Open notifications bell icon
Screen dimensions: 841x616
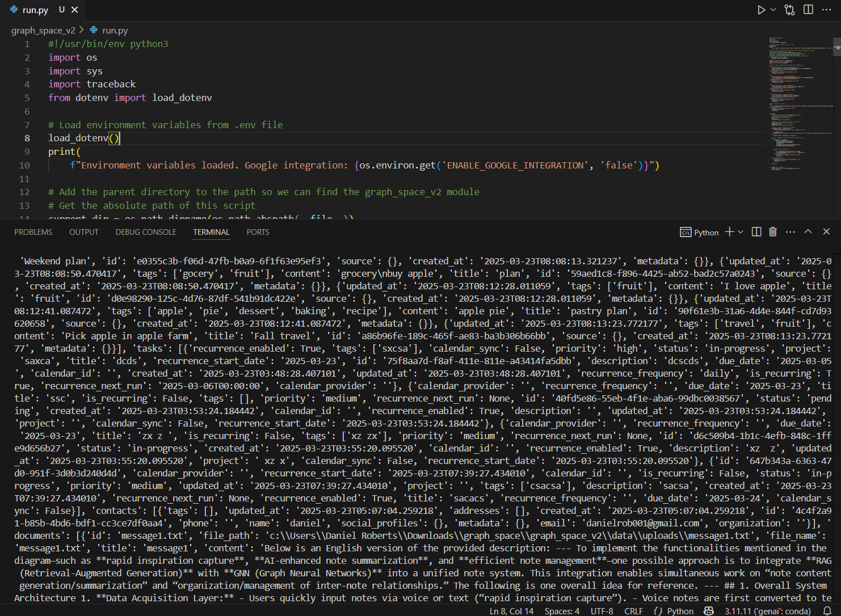[x=827, y=611]
